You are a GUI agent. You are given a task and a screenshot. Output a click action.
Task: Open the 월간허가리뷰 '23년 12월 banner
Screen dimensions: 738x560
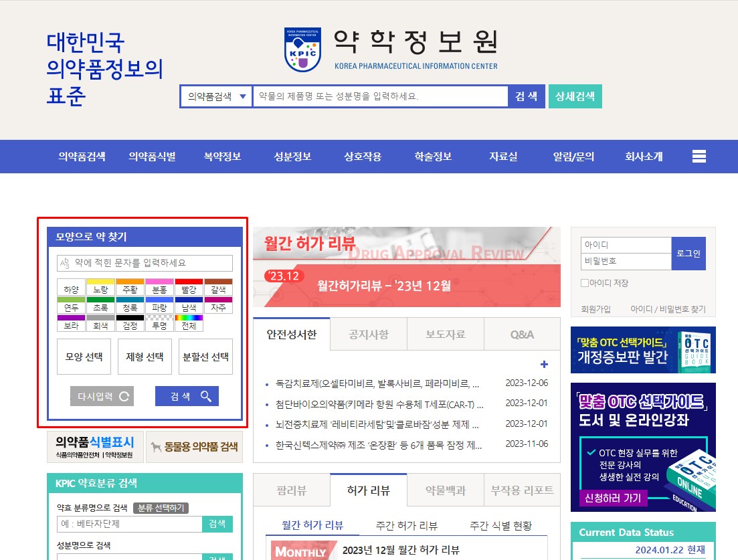[407, 267]
